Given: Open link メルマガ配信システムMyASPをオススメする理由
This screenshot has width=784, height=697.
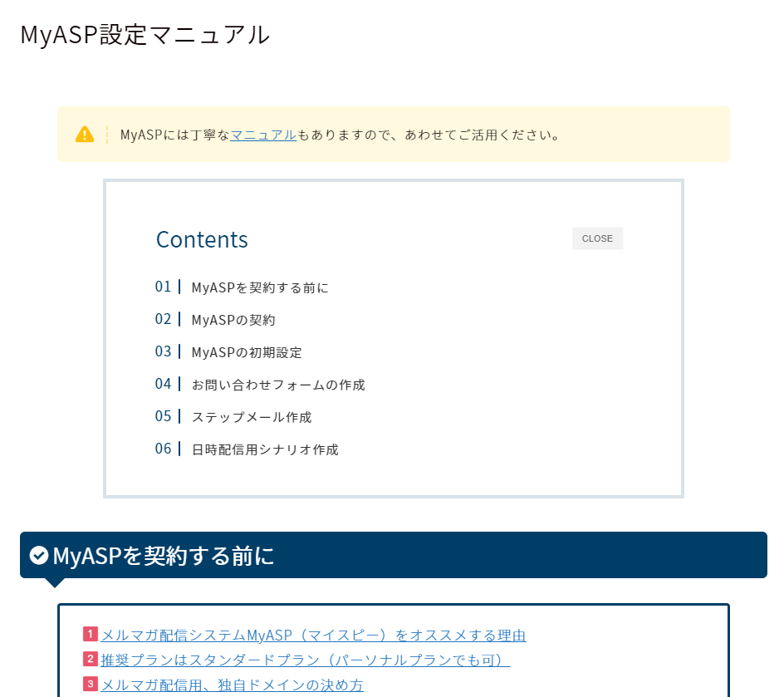Looking at the screenshot, I should (x=313, y=635).
